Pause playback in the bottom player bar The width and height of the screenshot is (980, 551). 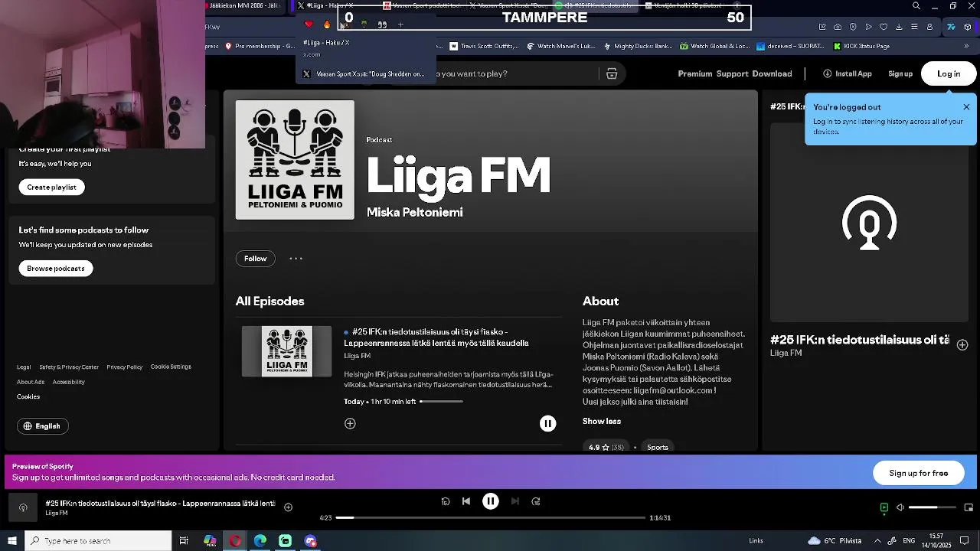(491, 501)
